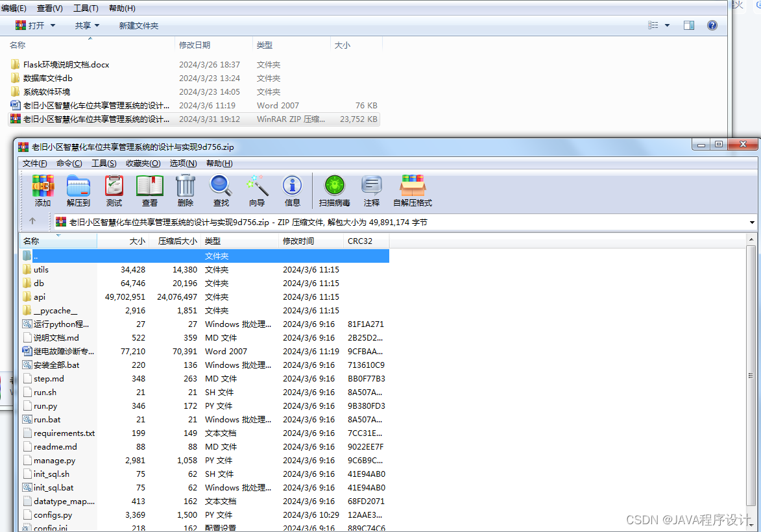
Task: Expand the view options dropdown arrow
Action: tap(668, 25)
